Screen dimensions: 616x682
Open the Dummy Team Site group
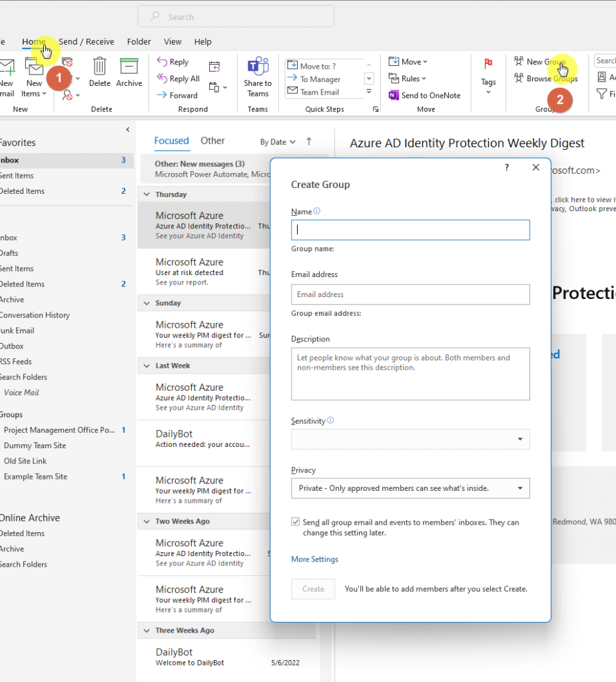[35, 446]
